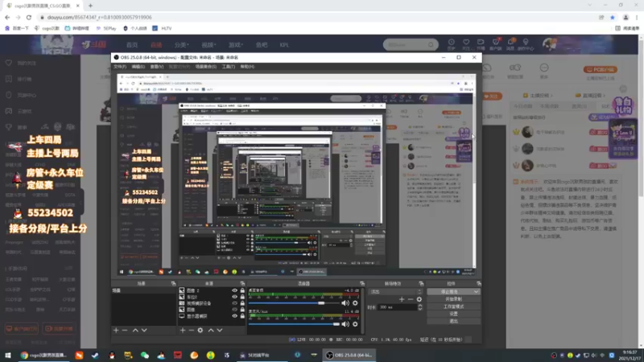
Task: Open the OBS 场景集合(S) menu
Action: (x=206, y=67)
